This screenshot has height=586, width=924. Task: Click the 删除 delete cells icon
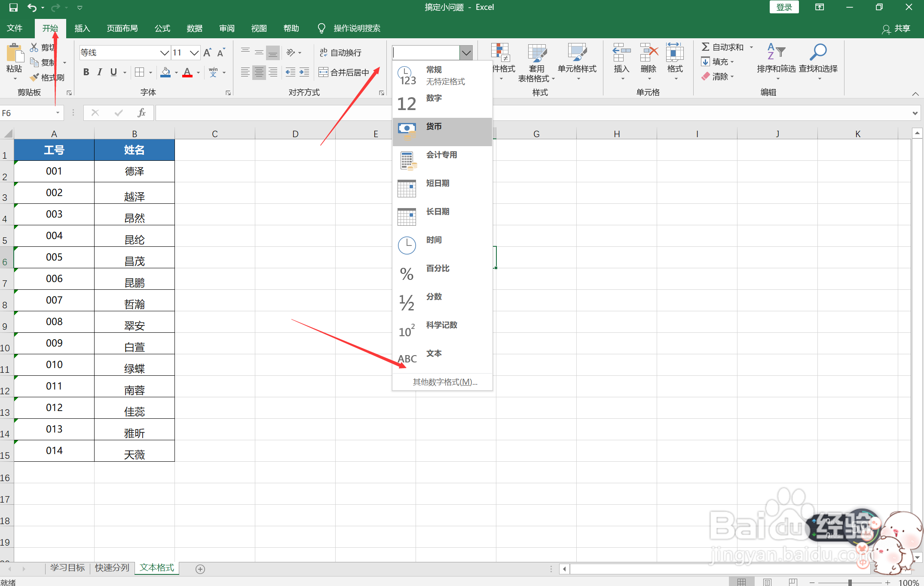coord(649,53)
